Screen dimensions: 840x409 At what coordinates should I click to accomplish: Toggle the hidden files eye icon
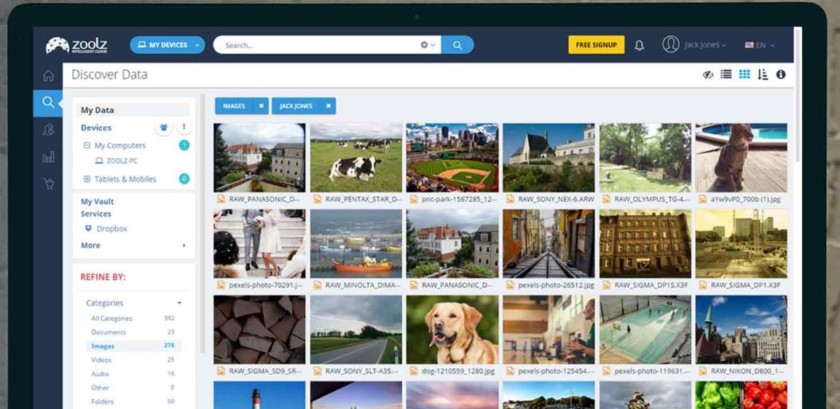point(708,75)
